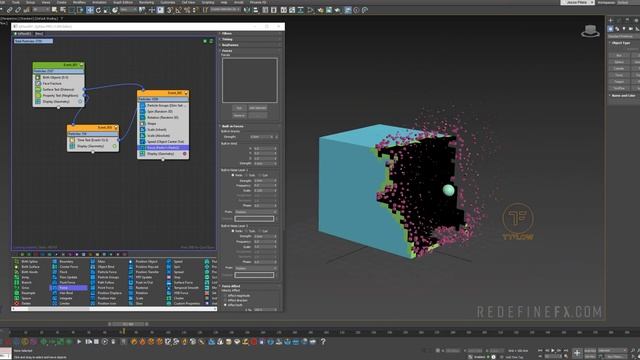Viewport: 640px width, 360px height.
Task: Toggle Event_001 enable icon in header
Action: click(81, 65)
